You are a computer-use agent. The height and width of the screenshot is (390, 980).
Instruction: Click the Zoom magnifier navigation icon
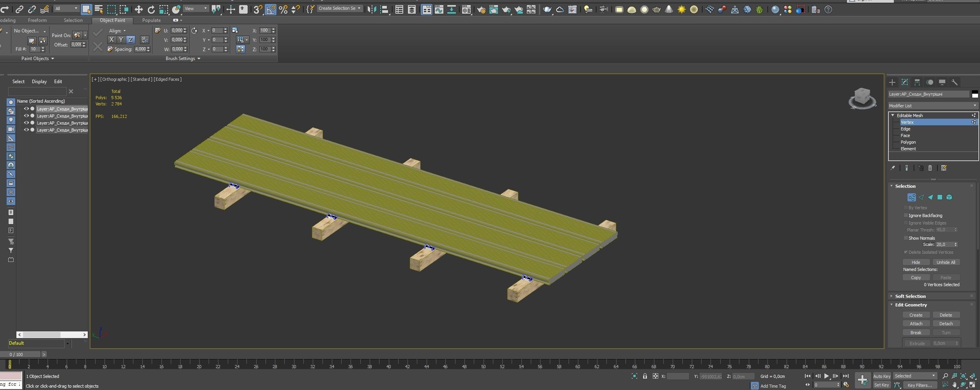945,376
